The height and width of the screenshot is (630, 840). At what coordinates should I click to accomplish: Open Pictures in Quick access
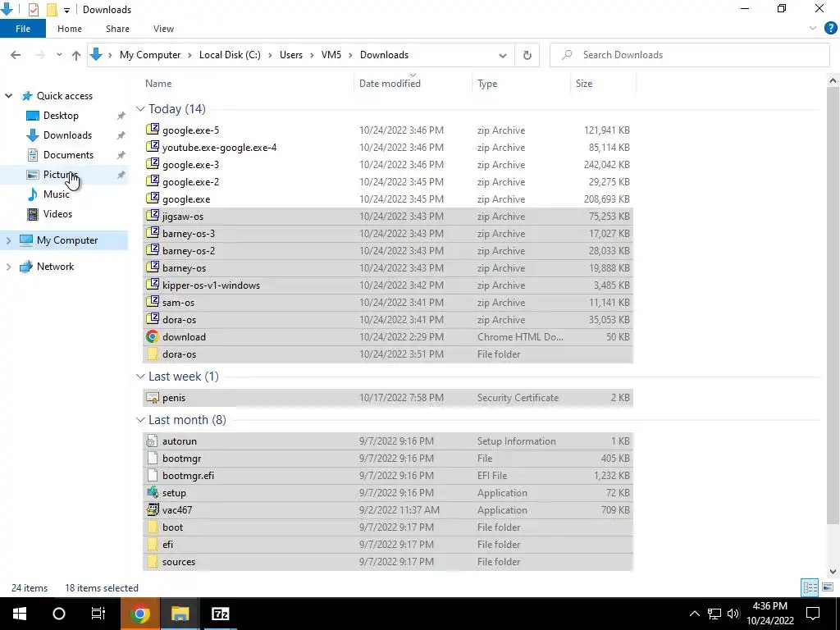point(60,175)
